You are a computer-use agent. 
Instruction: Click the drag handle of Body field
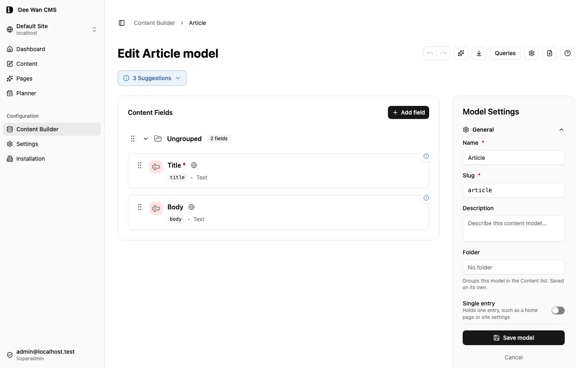click(x=140, y=207)
